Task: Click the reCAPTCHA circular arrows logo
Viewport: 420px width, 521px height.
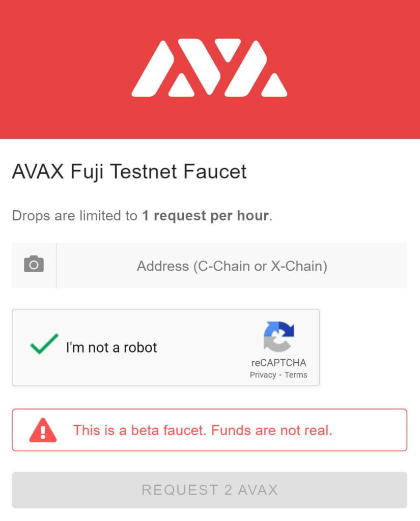Action: tap(278, 337)
